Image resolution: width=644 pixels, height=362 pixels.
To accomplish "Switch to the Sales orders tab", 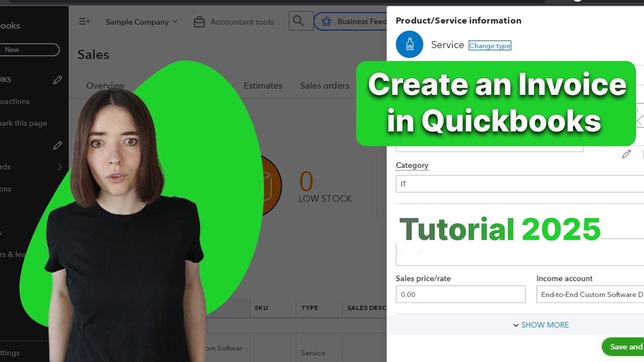I will pos(325,86).
